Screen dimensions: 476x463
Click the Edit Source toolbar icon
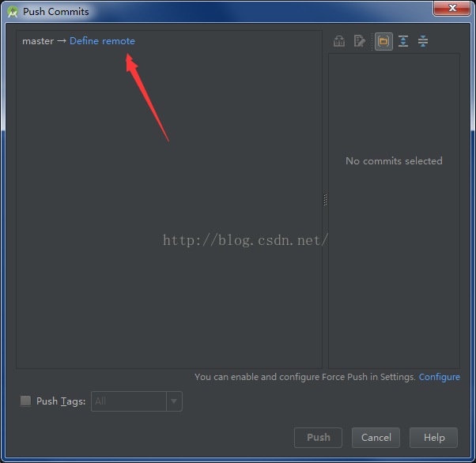[x=360, y=41]
